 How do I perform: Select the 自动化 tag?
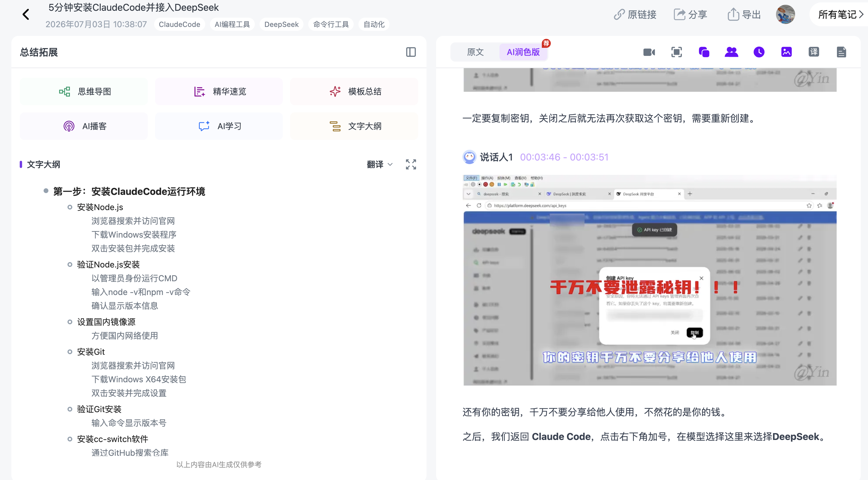click(x=374, y=24)
